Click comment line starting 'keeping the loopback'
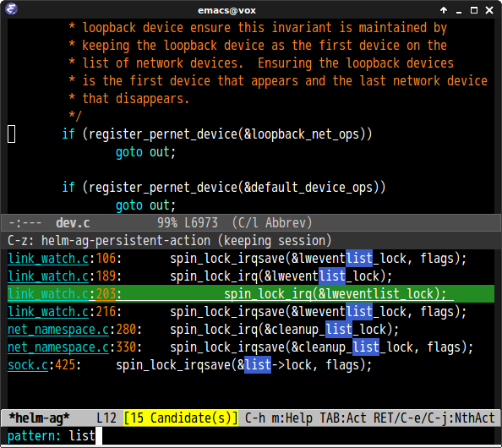Viewport: 502px width, 448px height. [258, 46]
